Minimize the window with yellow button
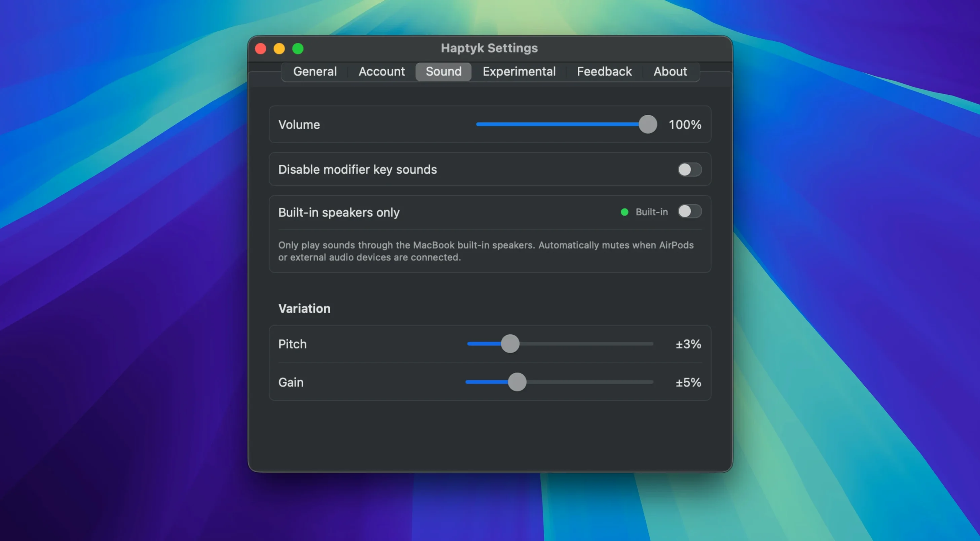Image resolution: width=980 pixels, height=541 pixels. [279, 49]
